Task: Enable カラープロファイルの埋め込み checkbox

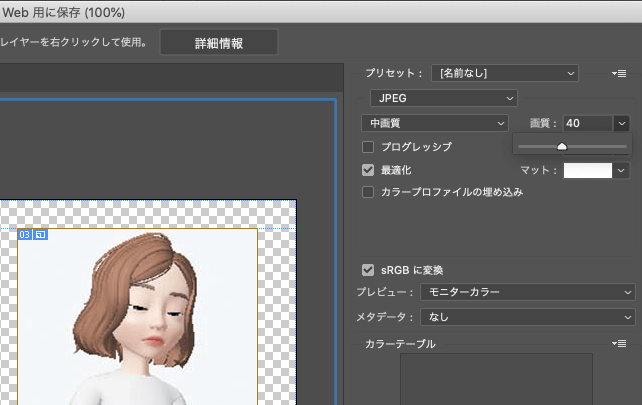Action: 368,191
